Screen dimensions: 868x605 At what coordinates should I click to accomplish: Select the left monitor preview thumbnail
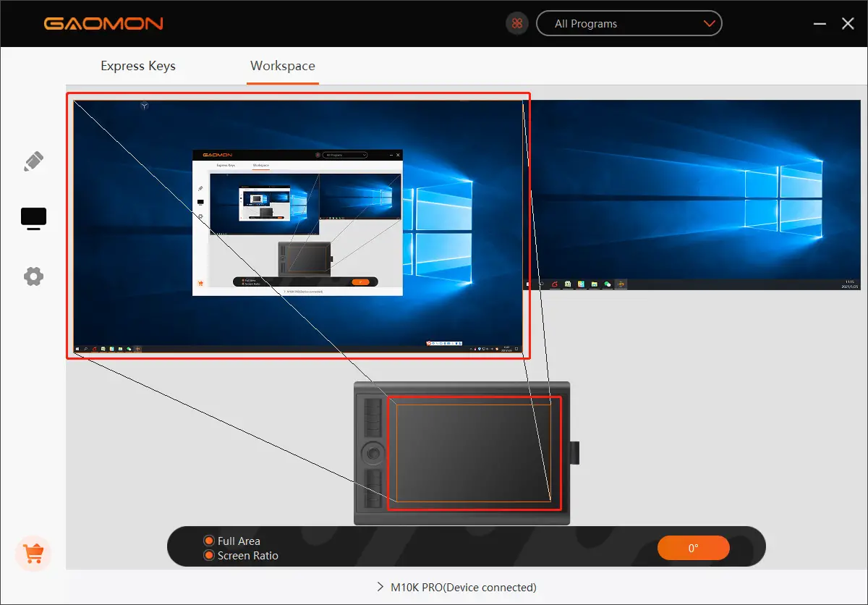(298, 226)
